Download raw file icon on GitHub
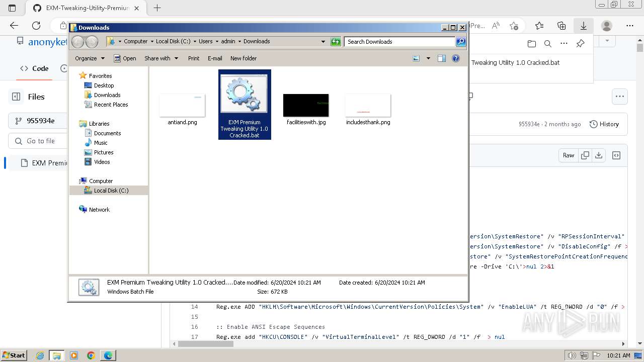The image size is (644, 362). (599, 155)
